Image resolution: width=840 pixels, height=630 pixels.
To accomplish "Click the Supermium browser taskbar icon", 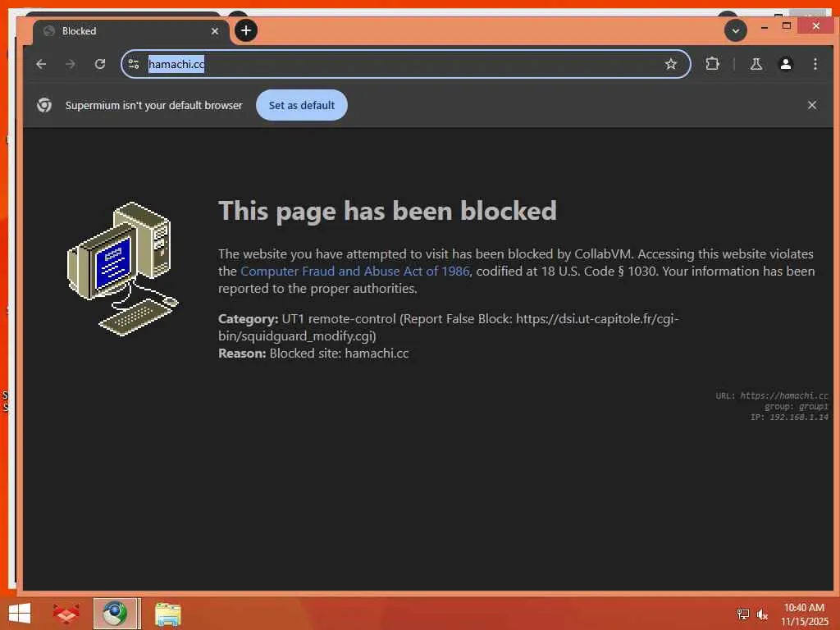I will (116, 614).
